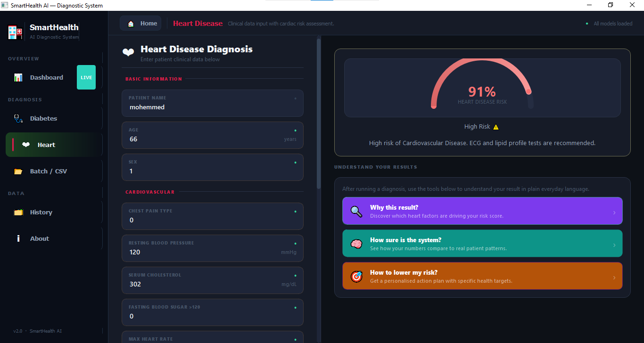Click the form panel vertical scrollbar
The height and width of the screenshot is (343, 644).
coord(319,113)
